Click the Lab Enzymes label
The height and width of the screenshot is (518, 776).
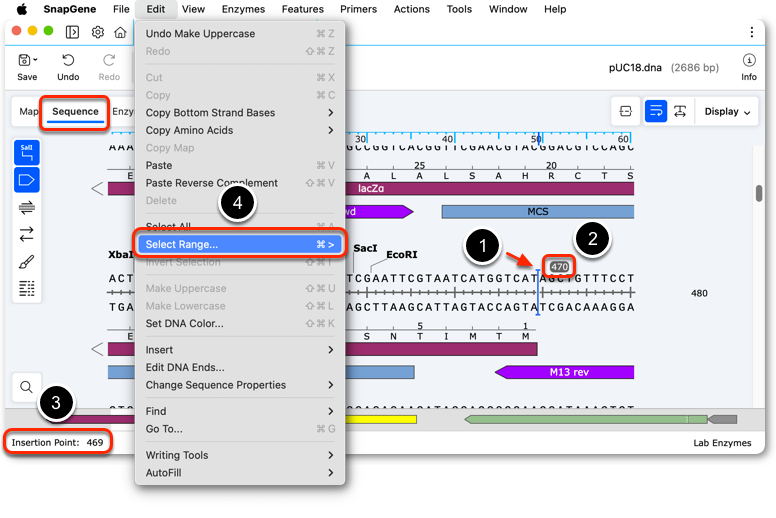click(722, 443)
